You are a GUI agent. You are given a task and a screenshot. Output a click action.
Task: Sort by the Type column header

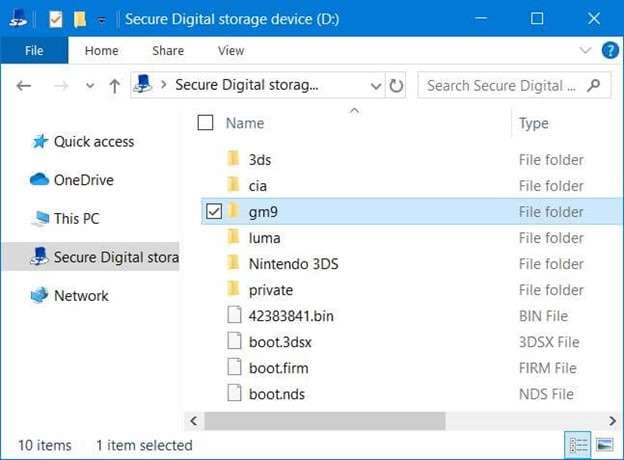pos(534,123)
